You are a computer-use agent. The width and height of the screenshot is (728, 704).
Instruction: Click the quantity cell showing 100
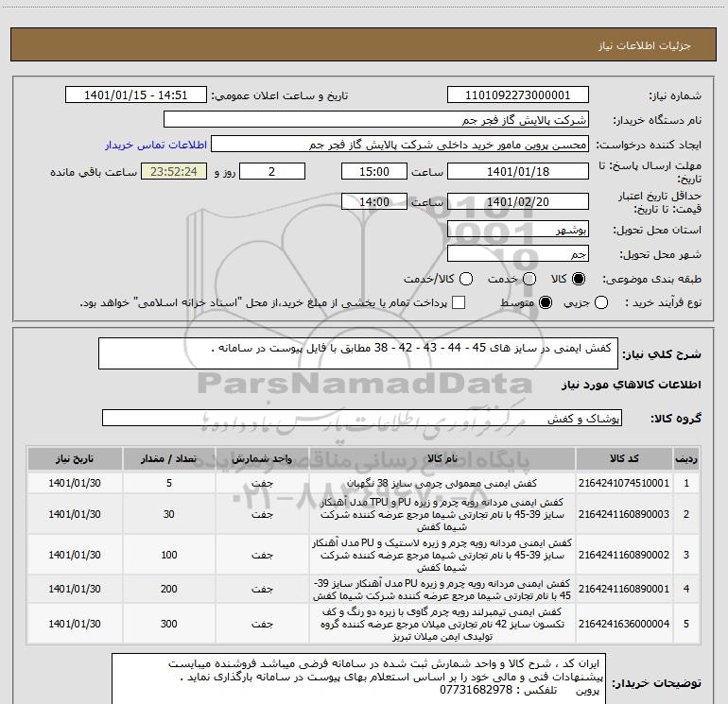pos(169,555)
